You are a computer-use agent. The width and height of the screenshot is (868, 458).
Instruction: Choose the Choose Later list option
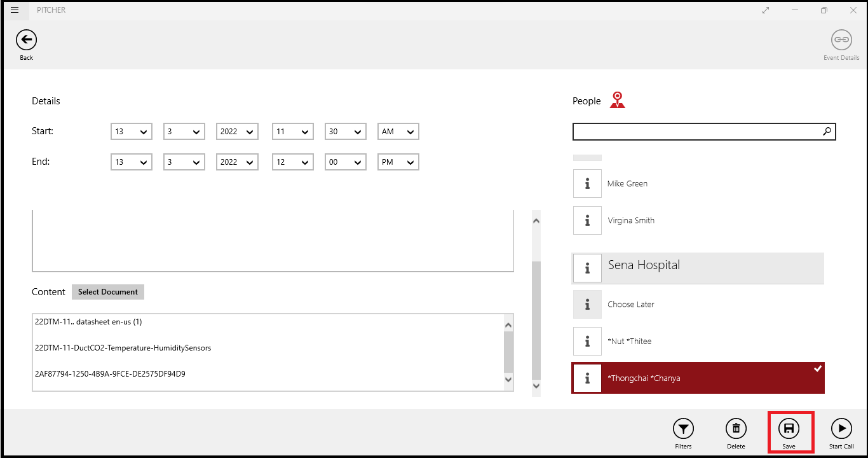pos(699,305)
